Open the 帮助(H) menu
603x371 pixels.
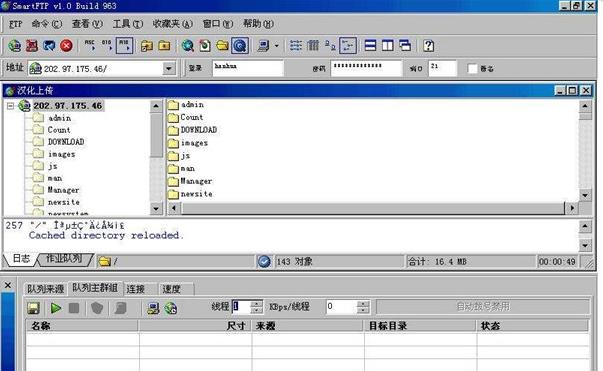click(258, 24)
